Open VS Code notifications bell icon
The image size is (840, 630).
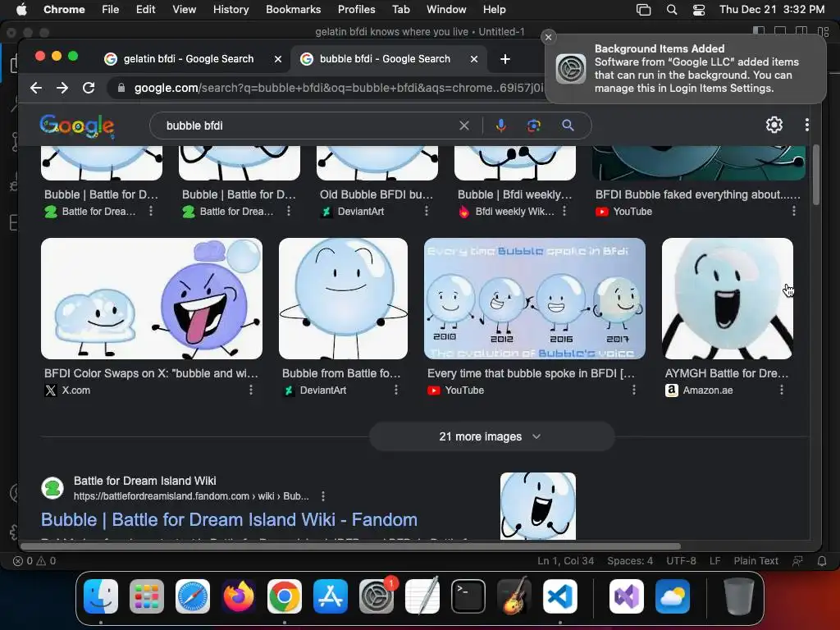822,561
